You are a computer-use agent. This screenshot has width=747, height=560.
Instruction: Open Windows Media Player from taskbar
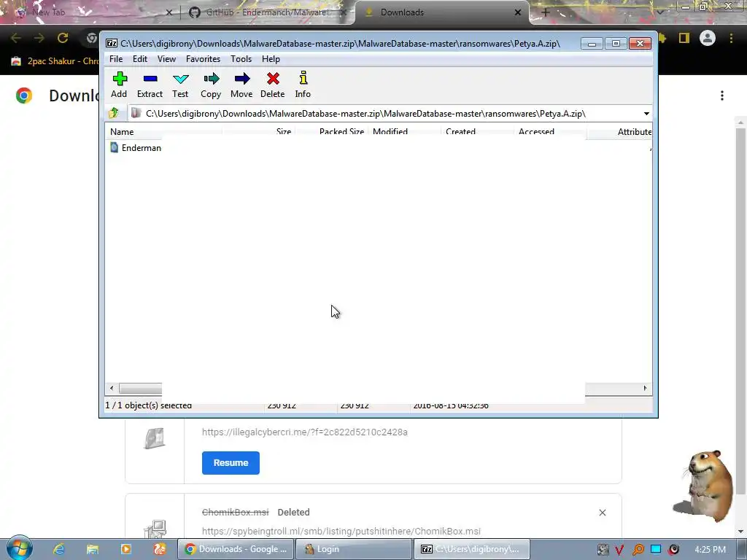(x=126, y=549)
